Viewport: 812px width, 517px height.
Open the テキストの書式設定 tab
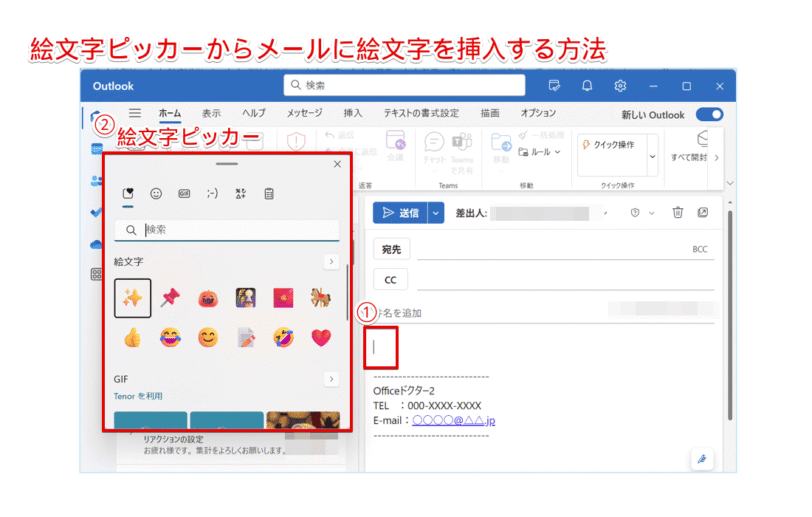pos(421,113)
